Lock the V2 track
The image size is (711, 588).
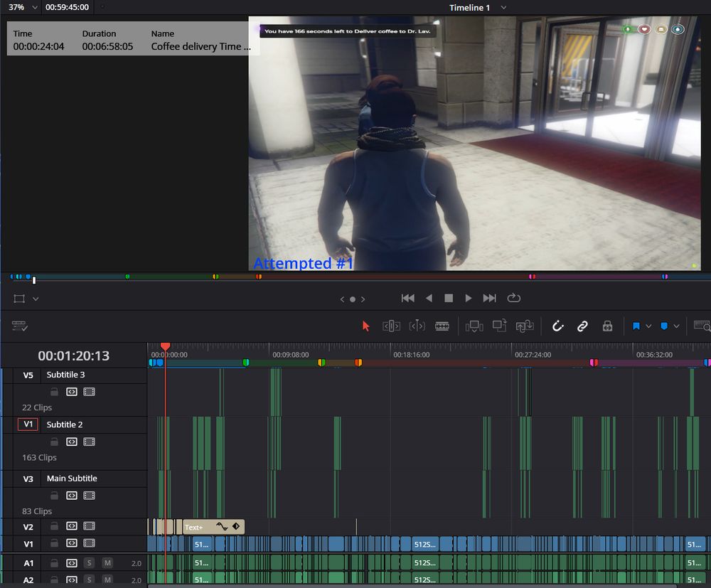55,526
